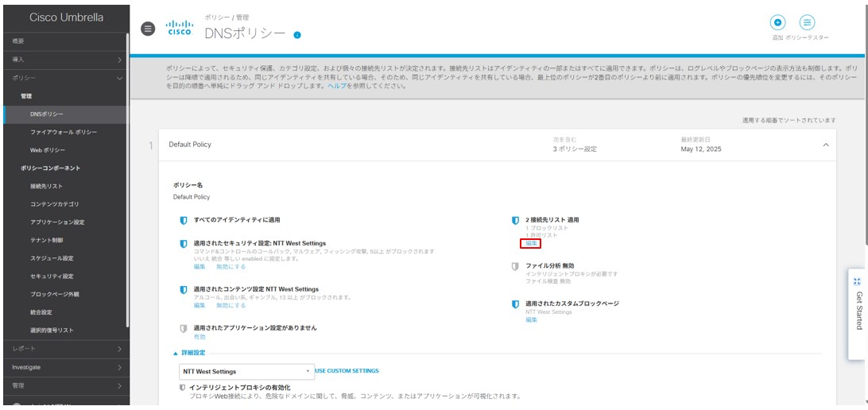Click the shield icon beside 適用されたコンテンツ設定

184,289
